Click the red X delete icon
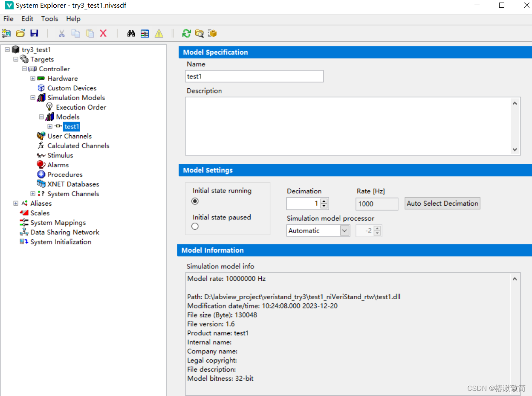 103,33
